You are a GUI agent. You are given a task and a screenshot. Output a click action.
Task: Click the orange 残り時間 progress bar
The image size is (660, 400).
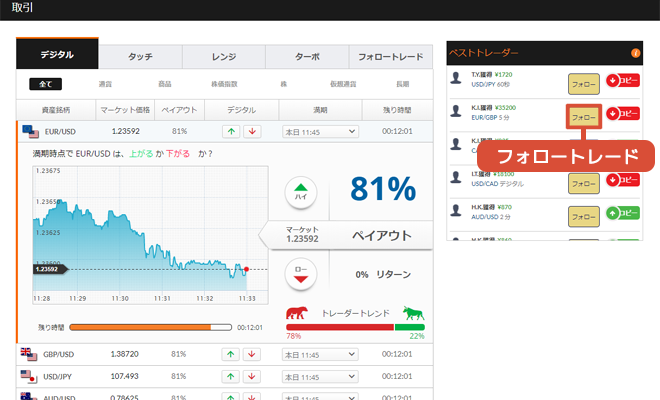[151, 327]
